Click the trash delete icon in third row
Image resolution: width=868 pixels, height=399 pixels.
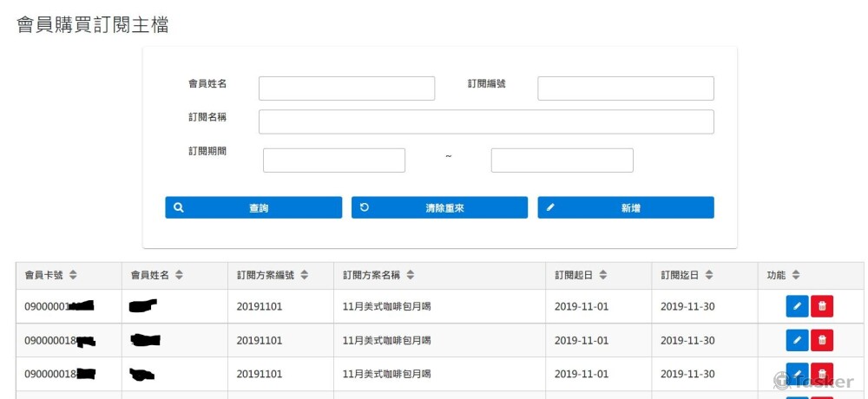822,373
